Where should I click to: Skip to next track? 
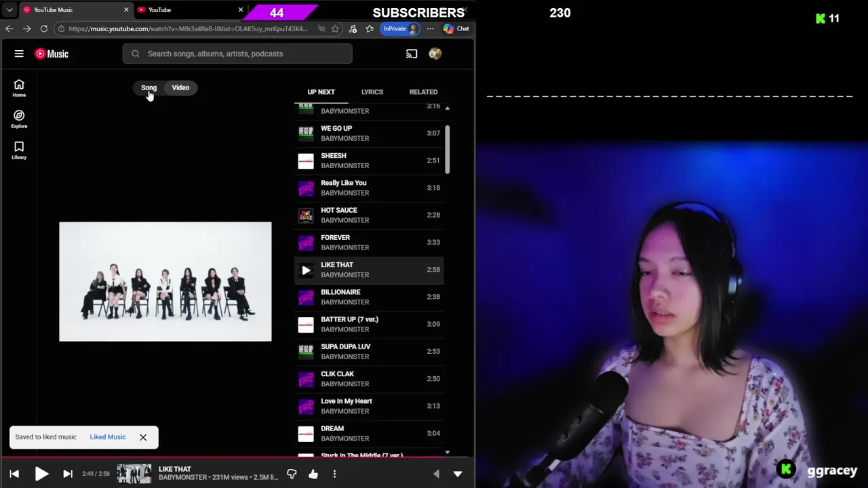click(68, 474)
